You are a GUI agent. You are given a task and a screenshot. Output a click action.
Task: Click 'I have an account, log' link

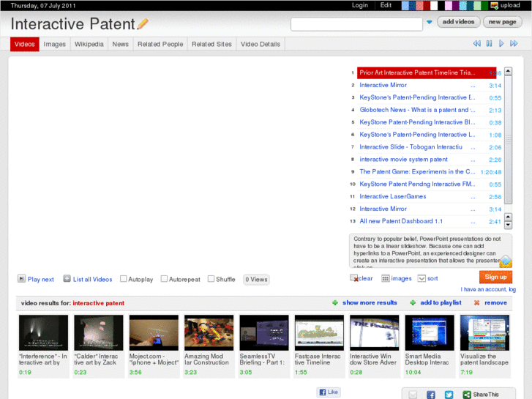pyautogui.click(x=488, y=289)
